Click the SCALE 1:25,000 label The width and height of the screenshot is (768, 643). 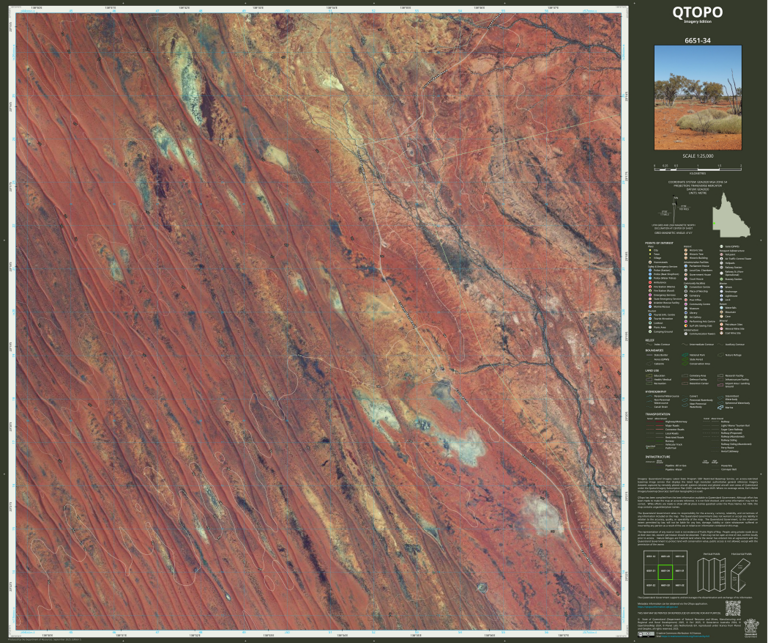coord(698,156)
